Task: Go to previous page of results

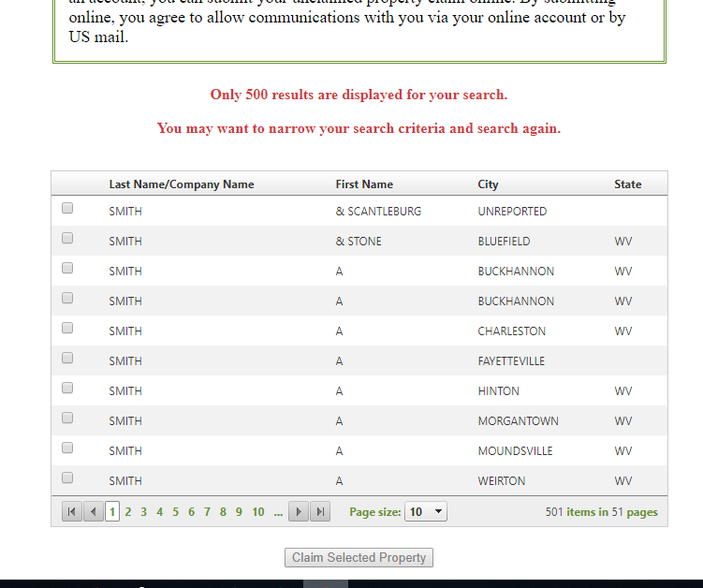Action: (93, 512)
